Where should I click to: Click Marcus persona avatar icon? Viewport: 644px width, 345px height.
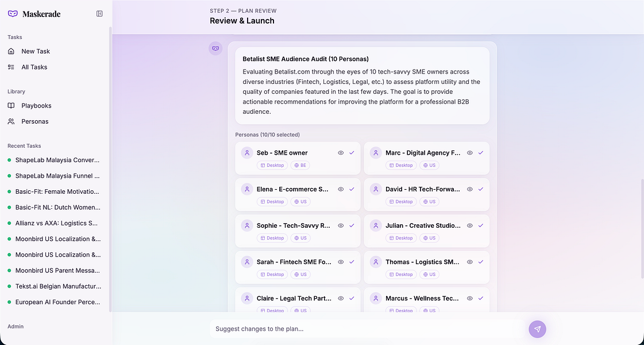(376, 298)
